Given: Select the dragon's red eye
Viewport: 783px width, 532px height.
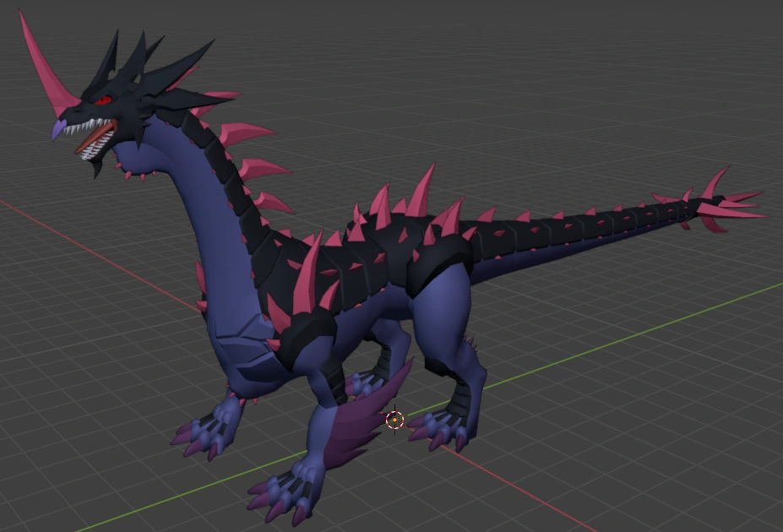Looking at the screenshot, I should 103,100.
